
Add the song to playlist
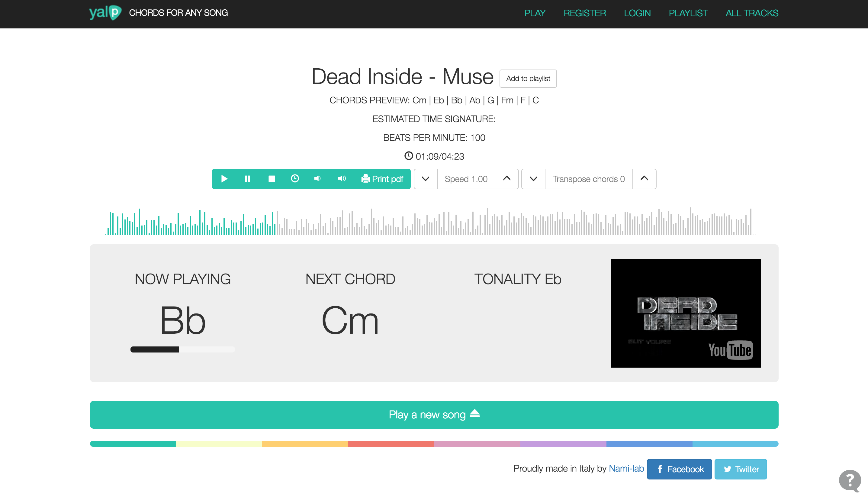click(x=528, y=79)
